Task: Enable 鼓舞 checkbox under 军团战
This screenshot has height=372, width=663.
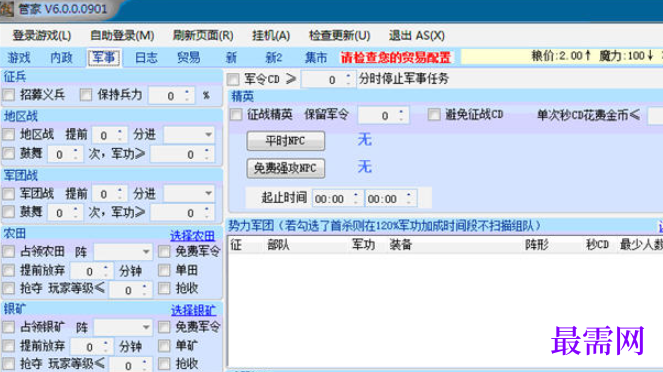Action: point(9,212)
